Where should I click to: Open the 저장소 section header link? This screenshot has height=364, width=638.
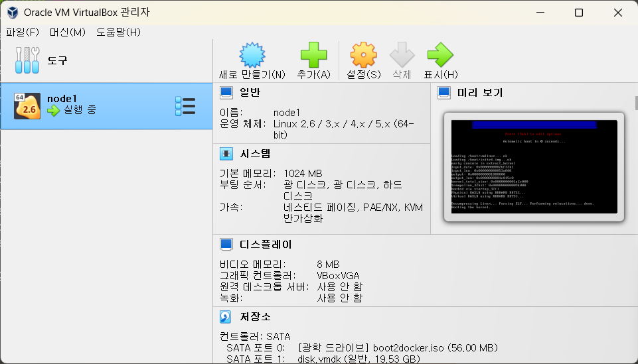[255, 316]
